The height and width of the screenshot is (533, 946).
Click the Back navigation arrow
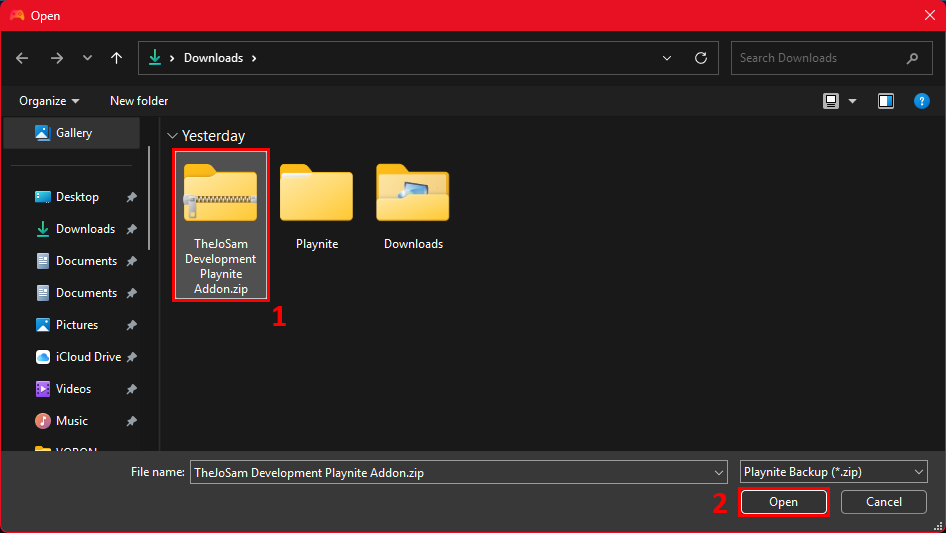(x=22, y=58)
